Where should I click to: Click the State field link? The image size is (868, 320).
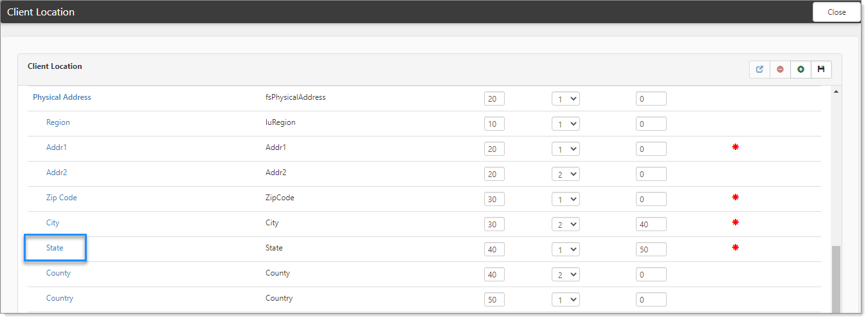[x=55, y=248]
